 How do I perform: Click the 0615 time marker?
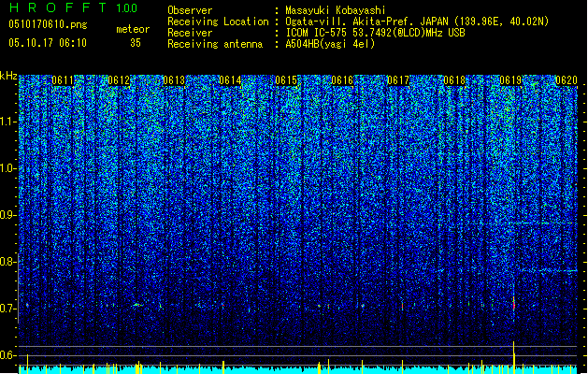point(286,80)
